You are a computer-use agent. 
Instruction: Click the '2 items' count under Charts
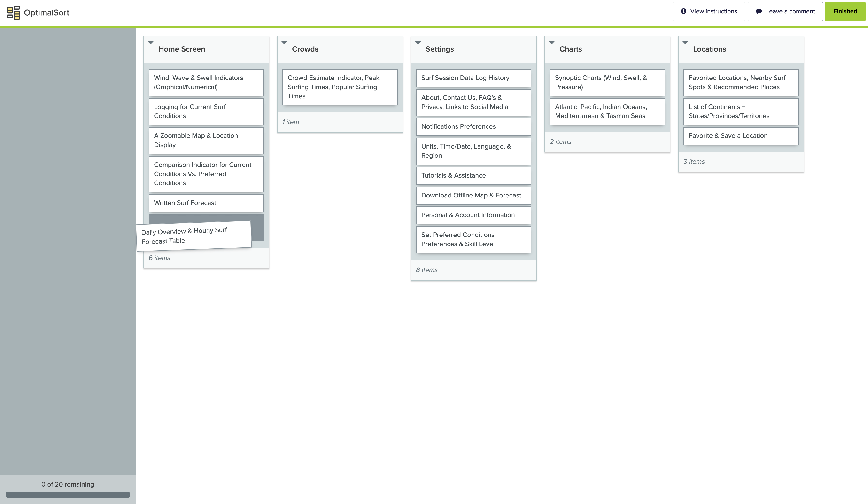coord(560,142)
